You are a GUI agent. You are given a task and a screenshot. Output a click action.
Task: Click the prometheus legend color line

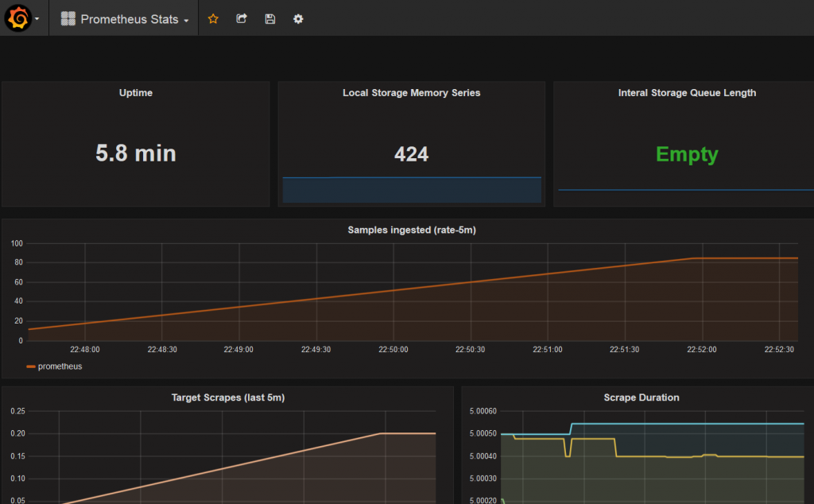(x=31, y=366)
